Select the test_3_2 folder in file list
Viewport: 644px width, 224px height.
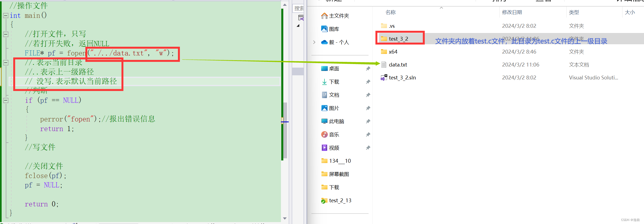tap(394, 39)
